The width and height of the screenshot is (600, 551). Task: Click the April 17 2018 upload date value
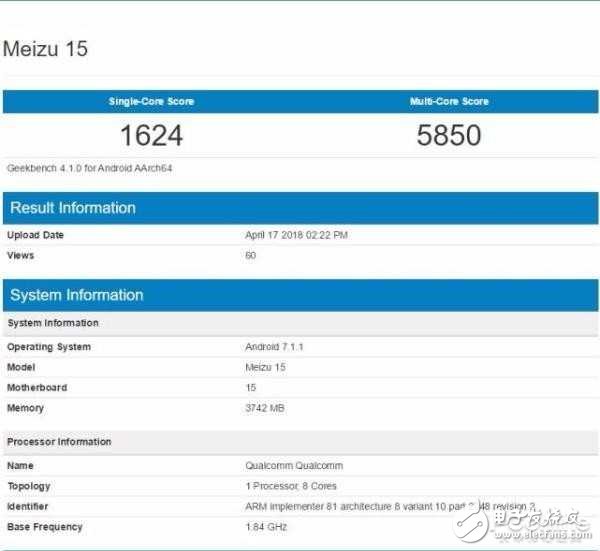(x=296, y=235)
